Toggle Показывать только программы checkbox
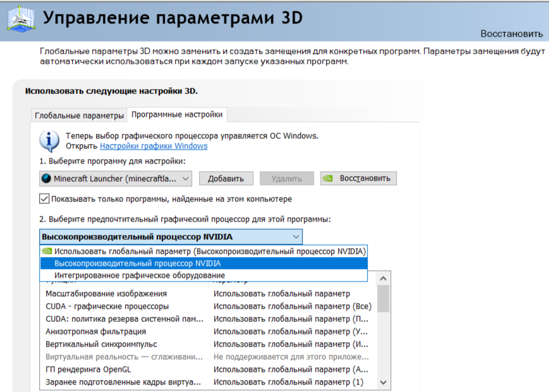 tap(44, 199)
